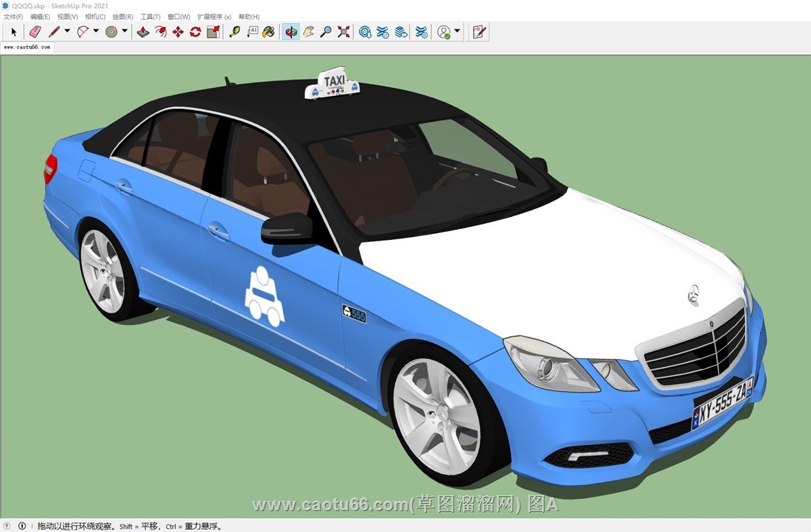Select the Rotate tool
The width and height of the screenshot is (811, 532).
coord(195,32)
